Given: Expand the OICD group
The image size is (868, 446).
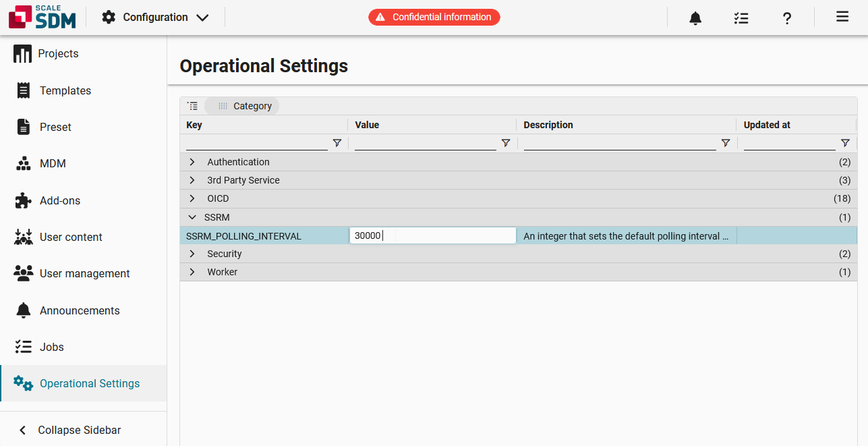Looking at the screenshot, I should pos(192,198).
